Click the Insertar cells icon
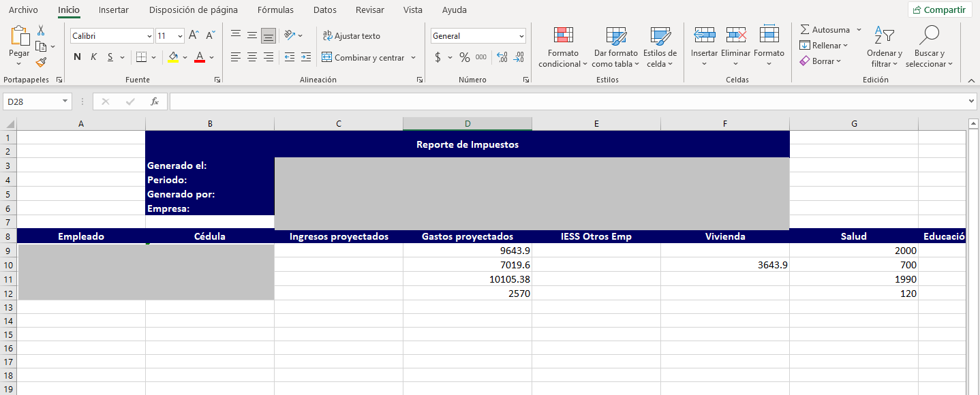The height and width of the screenshot is (395, 980). [x=704, y=35]
